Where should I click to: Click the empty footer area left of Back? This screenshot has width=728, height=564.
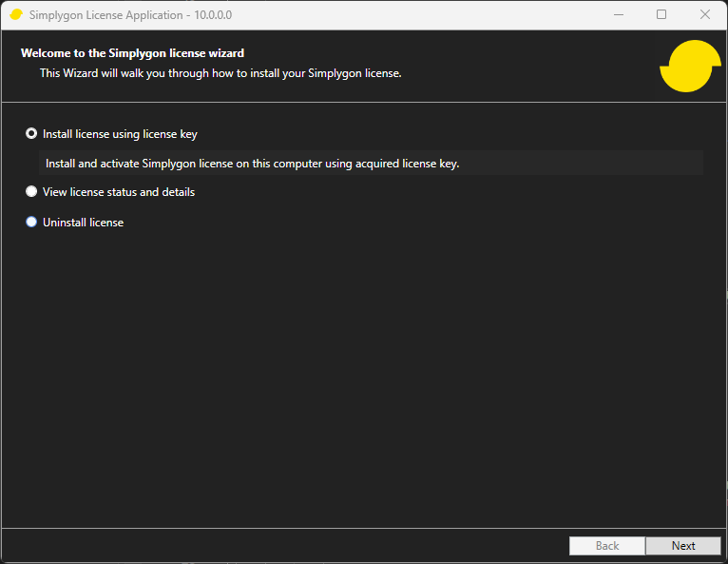point(285,546)
